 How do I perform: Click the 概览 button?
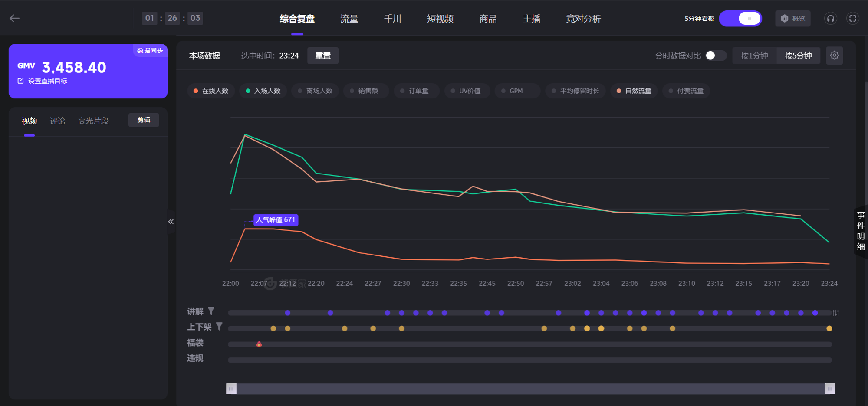(x=793, y=19)
